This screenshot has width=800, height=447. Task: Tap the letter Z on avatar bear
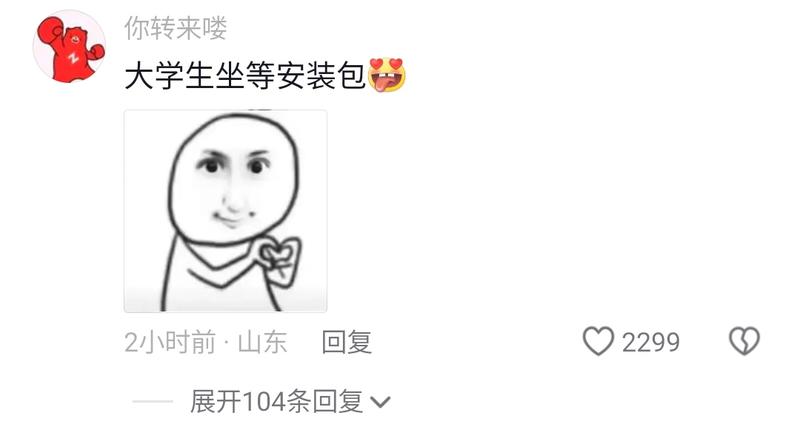tap(74, 57)
